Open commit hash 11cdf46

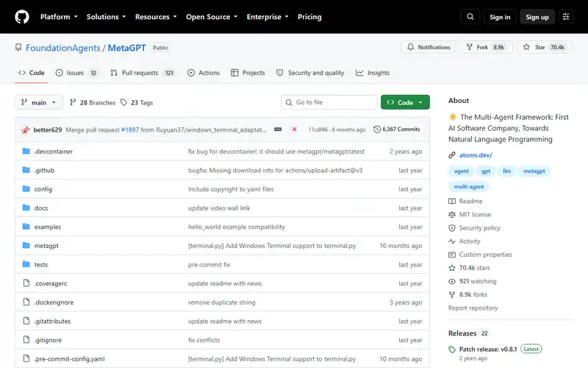tap(318, 130)
